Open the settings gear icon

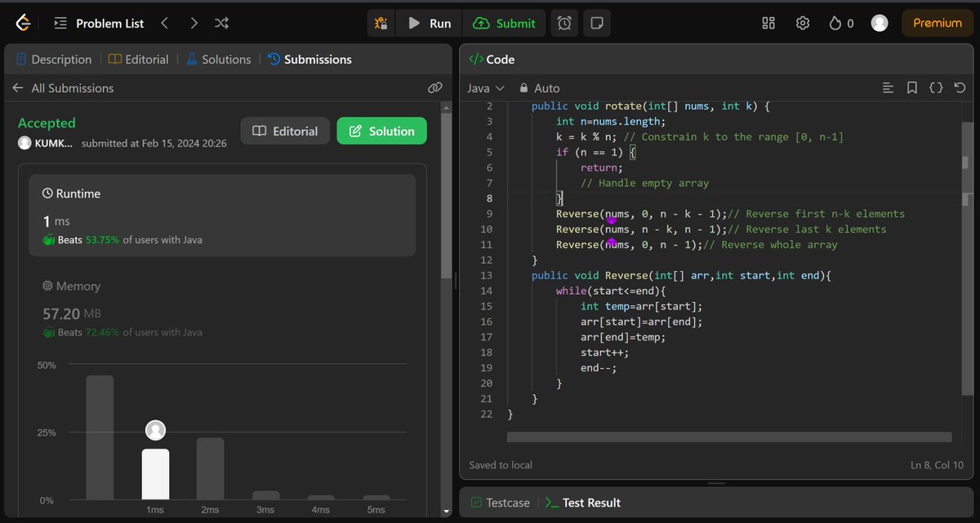tap(803, 24)
